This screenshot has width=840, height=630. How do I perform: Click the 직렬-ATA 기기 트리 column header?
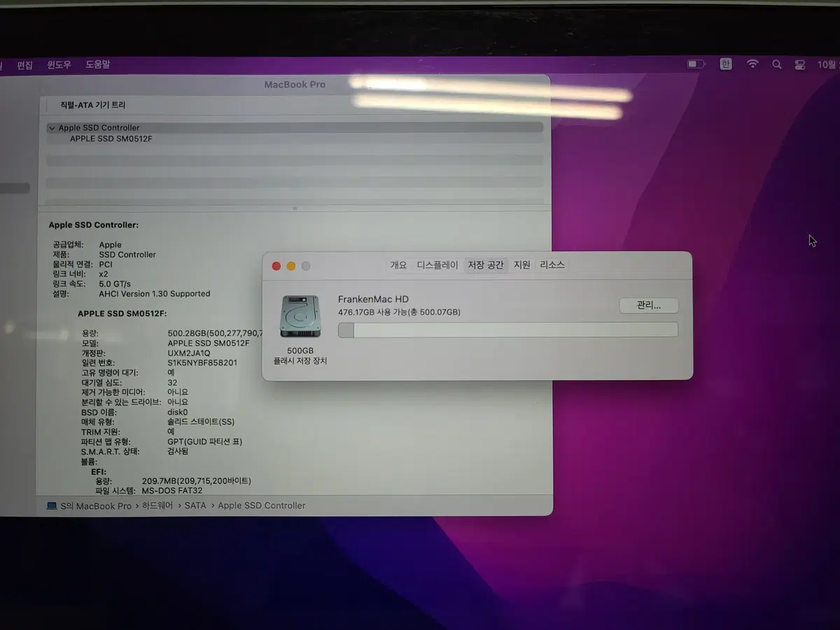click(93, 105)
